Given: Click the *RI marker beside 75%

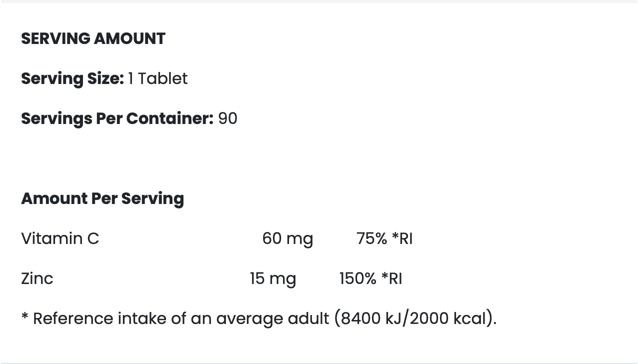Looking at the screenshot, I should (x=402, y=238).
